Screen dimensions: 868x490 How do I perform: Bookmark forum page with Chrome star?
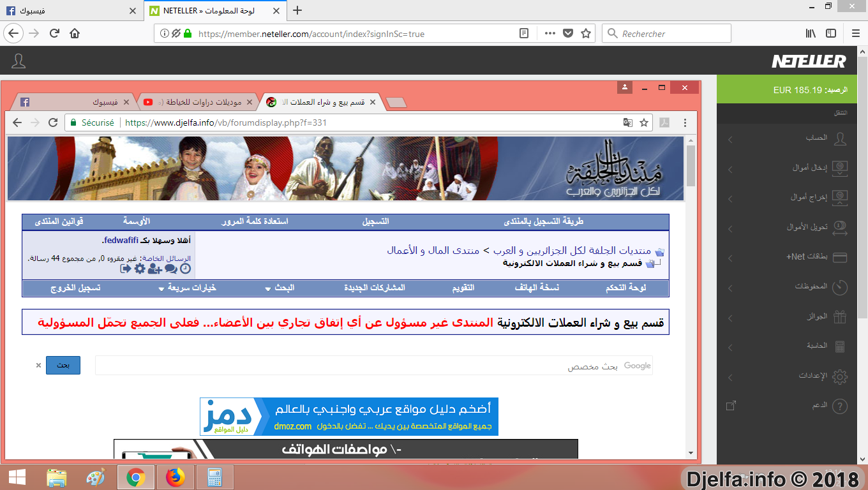pyautogui.click(x=645, y=122)
